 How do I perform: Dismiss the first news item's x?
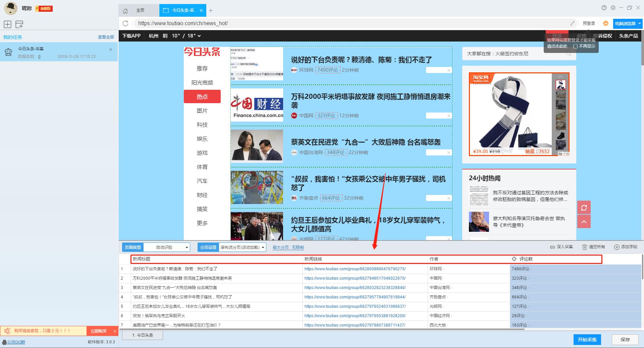(448, 70)
